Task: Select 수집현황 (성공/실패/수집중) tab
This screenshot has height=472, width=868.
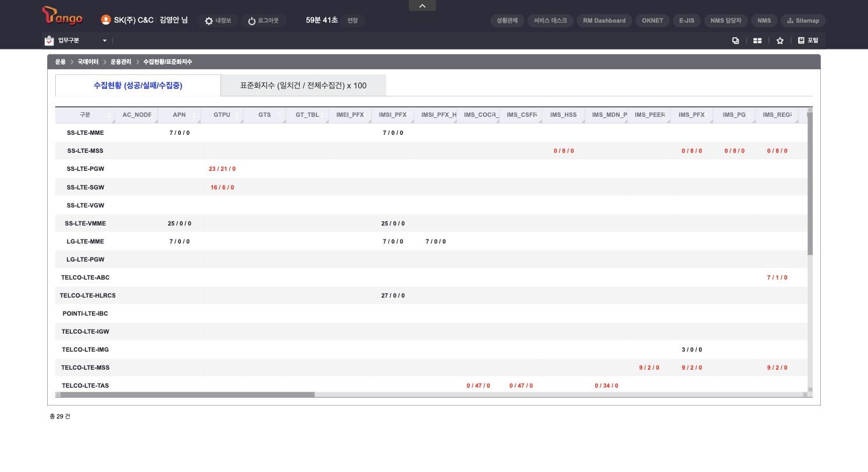Action: point(138,85)
